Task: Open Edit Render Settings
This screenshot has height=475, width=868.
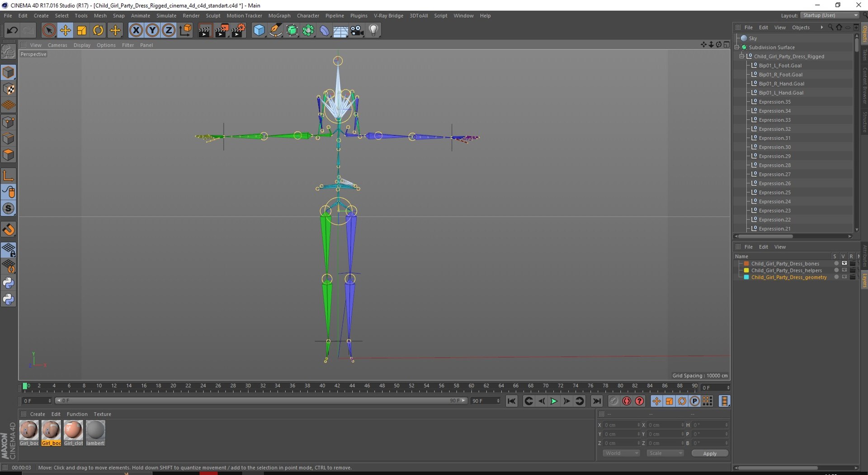Action: (x=238, y=30)
